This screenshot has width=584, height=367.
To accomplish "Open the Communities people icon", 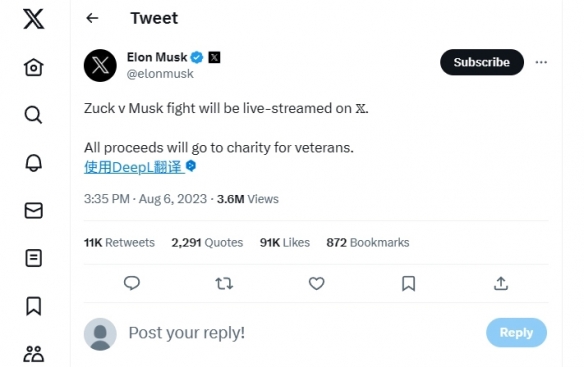I will [x=34, y=354].
